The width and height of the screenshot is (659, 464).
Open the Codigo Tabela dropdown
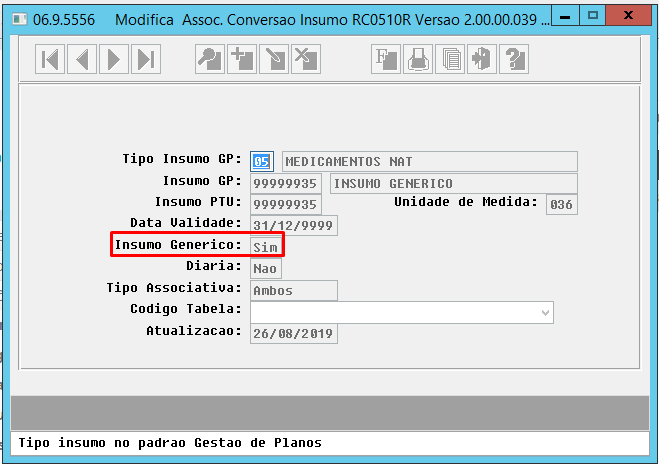[545, 313]
